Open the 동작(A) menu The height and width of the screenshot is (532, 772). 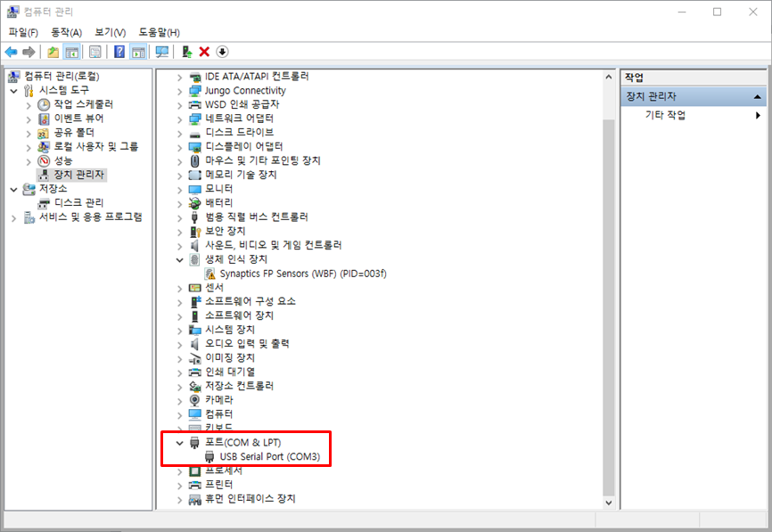pyautogui.click(x=67, y=32)
